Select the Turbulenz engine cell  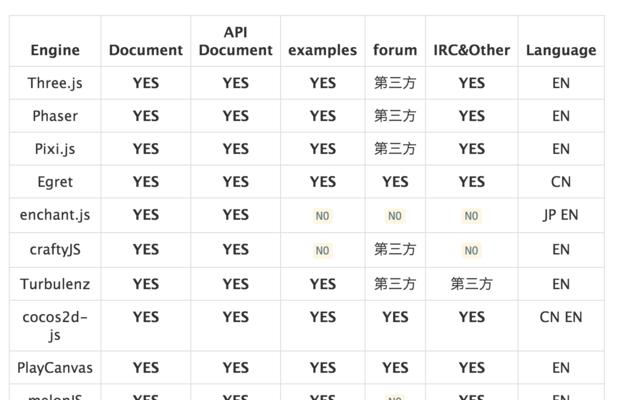pos(55,284)
